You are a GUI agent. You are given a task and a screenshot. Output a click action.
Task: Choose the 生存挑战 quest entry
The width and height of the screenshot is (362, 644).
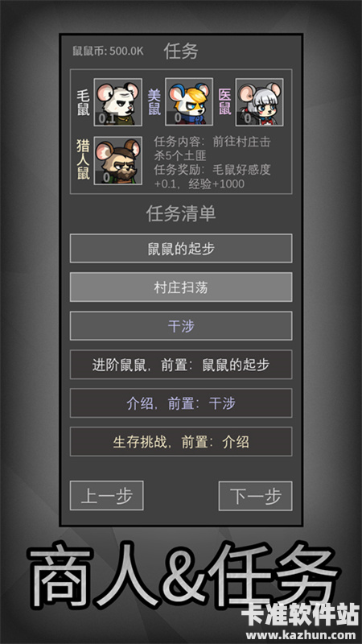(x=181, y=441)
